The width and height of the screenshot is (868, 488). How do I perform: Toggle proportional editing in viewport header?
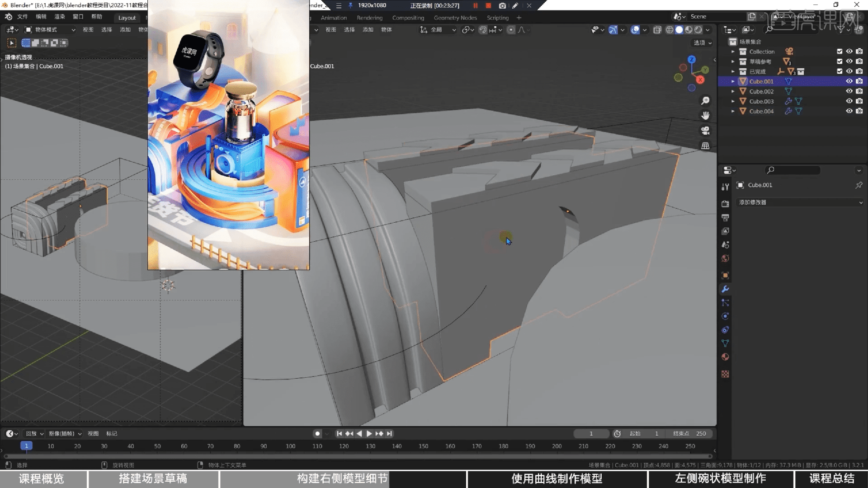tap(511, 30)
